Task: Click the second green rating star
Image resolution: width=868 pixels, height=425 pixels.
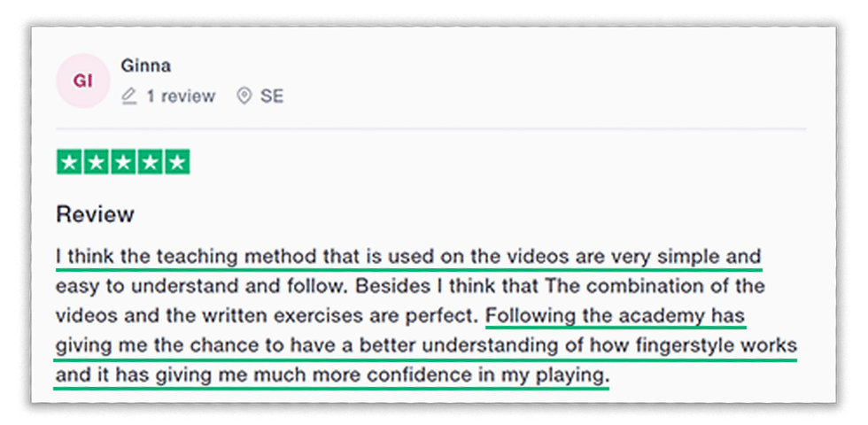Action: point(97,162)
